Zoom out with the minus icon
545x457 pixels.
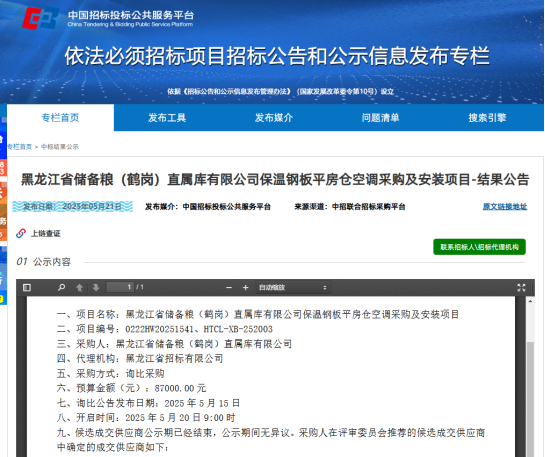click(x=229, y=287)
